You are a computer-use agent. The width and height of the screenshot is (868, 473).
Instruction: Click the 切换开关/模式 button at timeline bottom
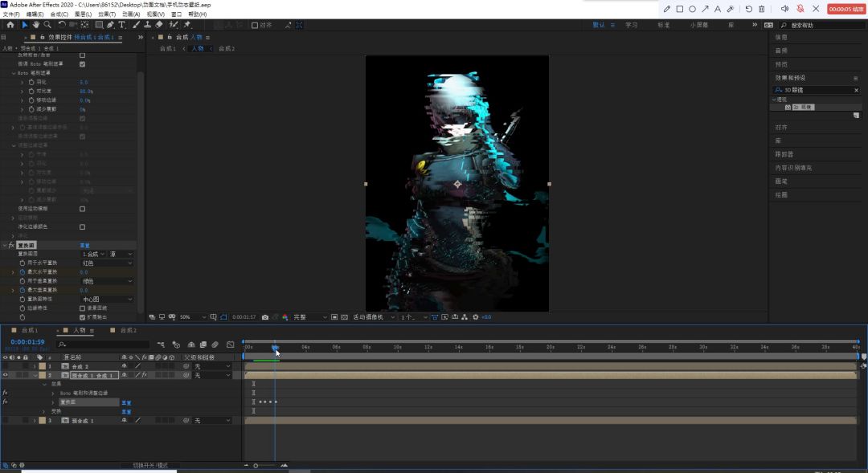(150, 465)
